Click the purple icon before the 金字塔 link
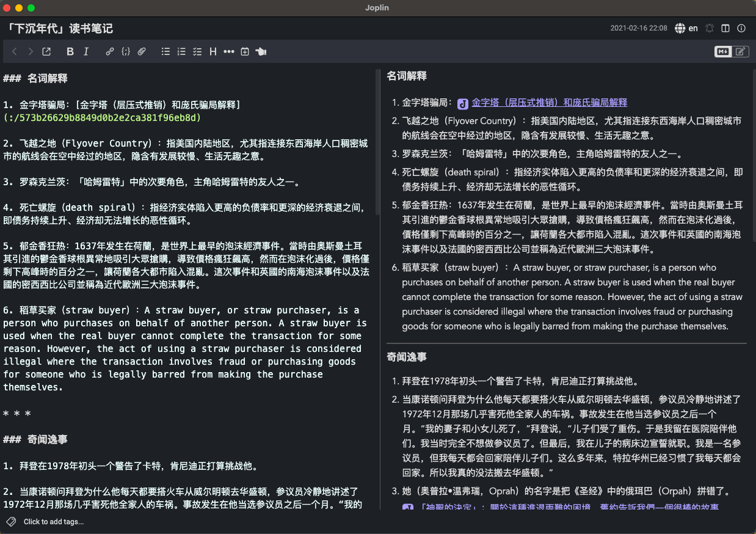756x534 pixels. tap(463, 103)
